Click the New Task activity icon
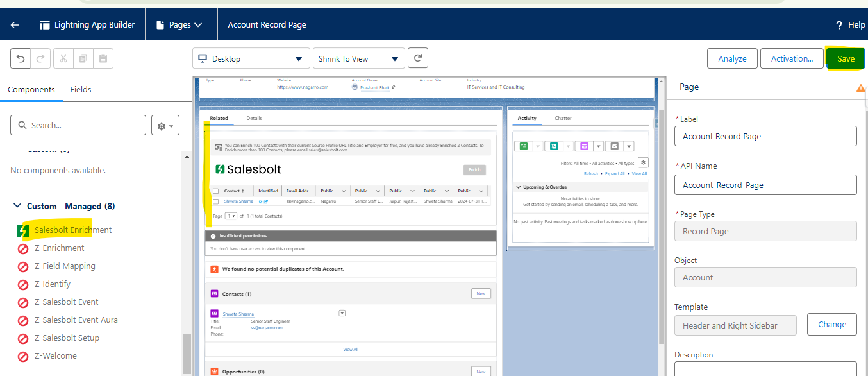This screenshot has height=376, width=868. point(524,146)
